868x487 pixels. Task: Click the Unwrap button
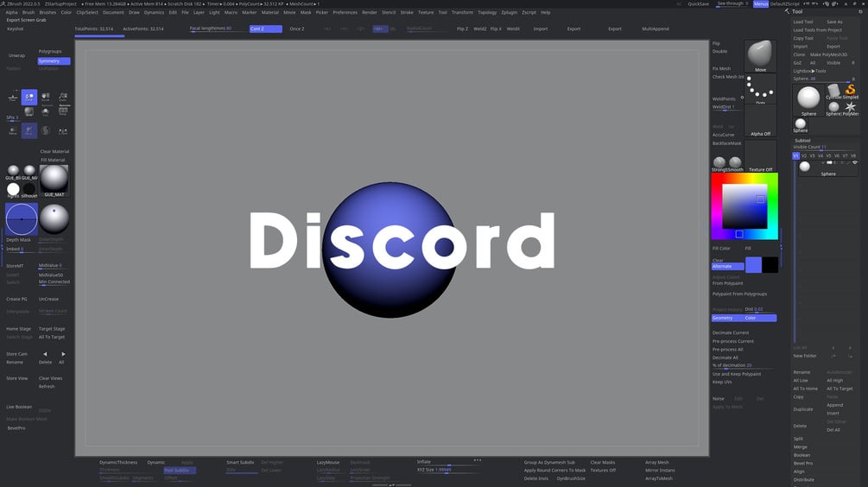coord(16,55)
